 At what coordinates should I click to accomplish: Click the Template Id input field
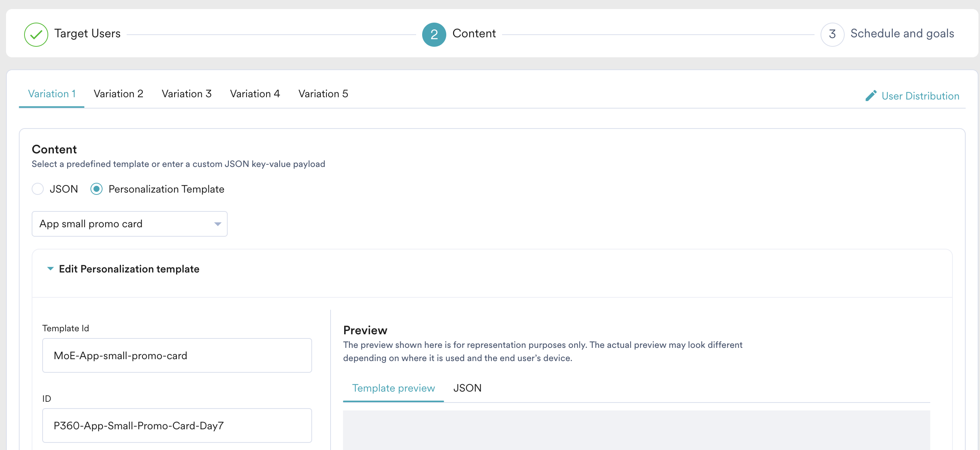coord(177,355)
